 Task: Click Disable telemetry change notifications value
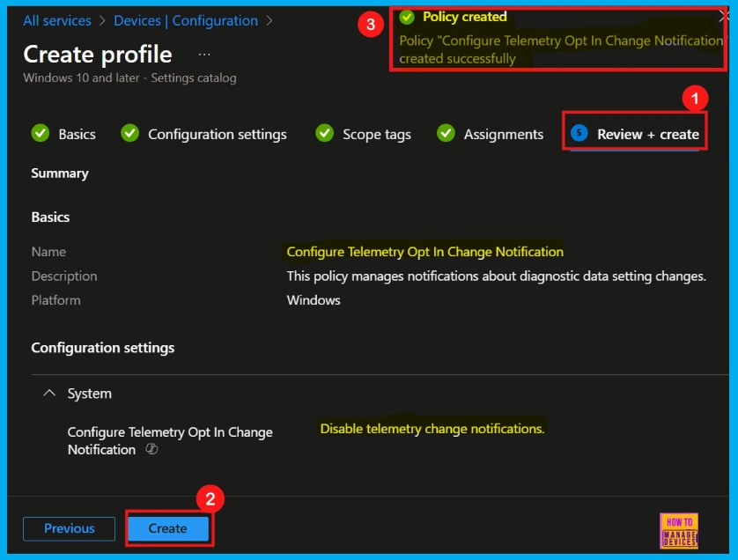click(432, 429)
